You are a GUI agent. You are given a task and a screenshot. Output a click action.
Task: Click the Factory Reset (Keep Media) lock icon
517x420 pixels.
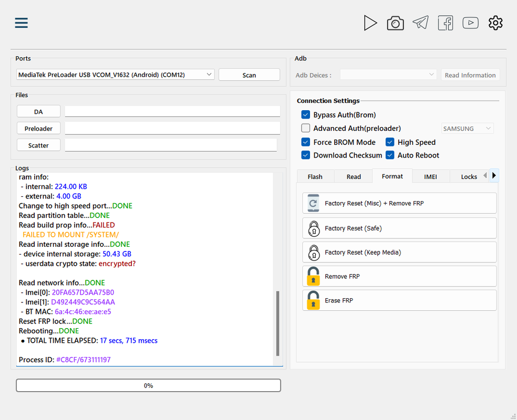click(x=314, y=253)
